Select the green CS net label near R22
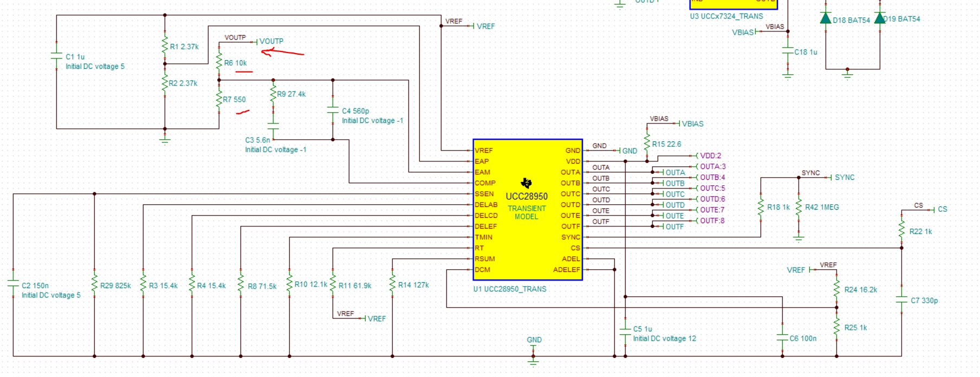The width and height of the screenshot is (980, 377). pyautogui.click(x=943, y=209)
